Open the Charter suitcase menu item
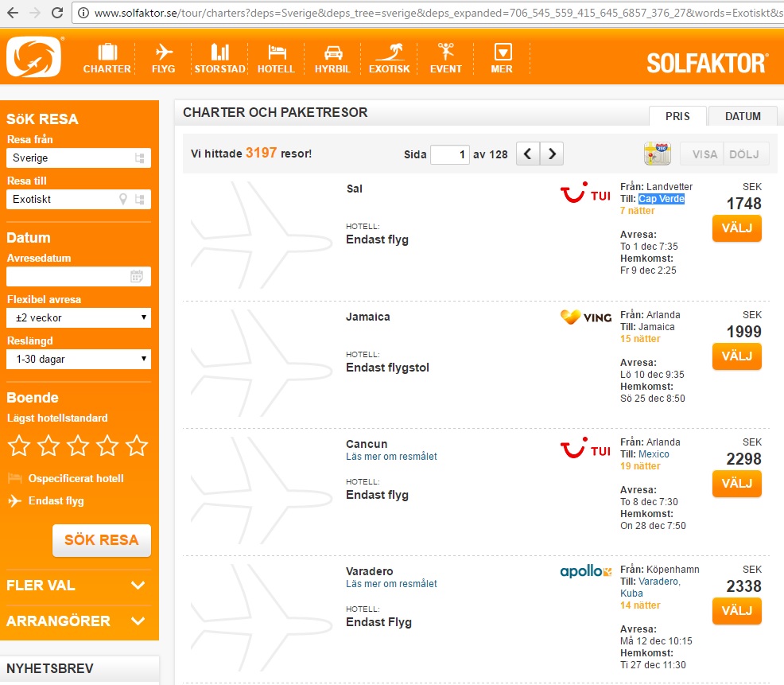The image size is (784, 685). 107,59
